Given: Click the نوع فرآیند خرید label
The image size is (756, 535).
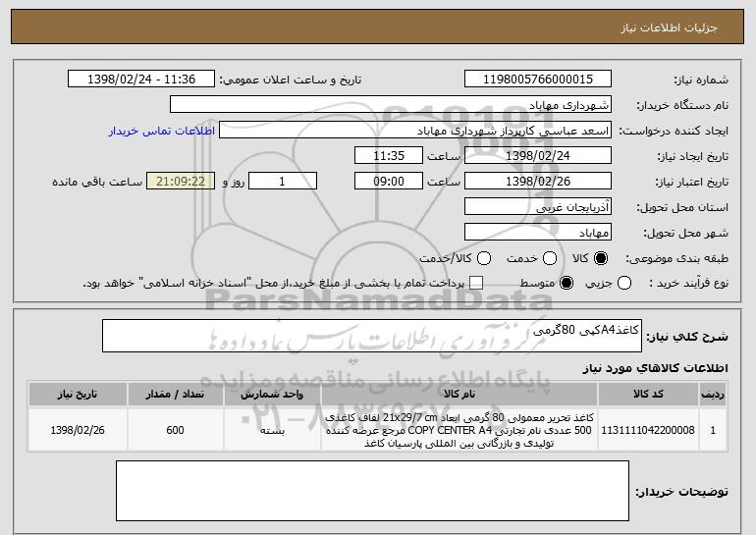Looking at the screenshot, I should (689, 283).
